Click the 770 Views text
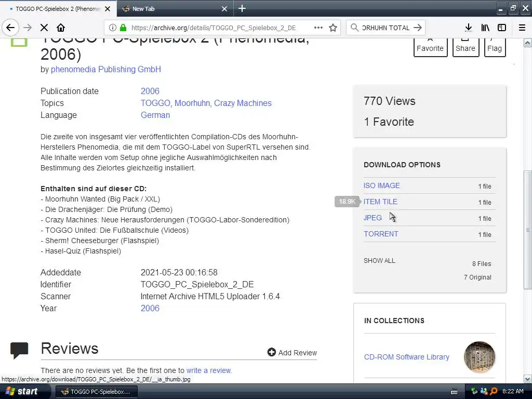 point(390,101)
